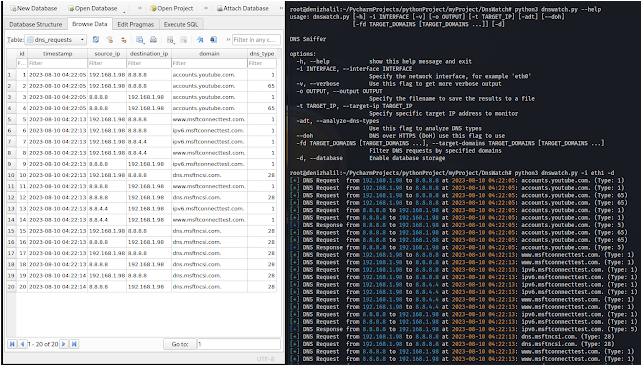Click the print table icon
The width and height of the screenshot is (642, 366).
[x=153, y=40]
